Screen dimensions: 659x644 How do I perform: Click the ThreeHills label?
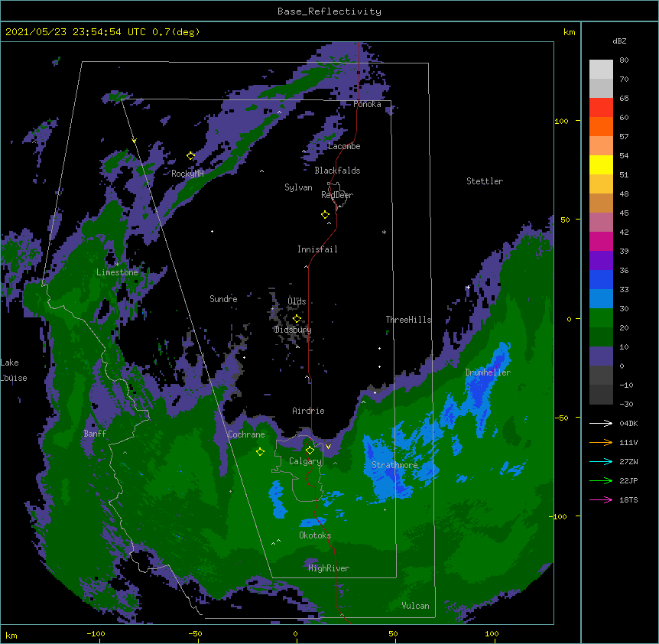(x=408, y=320)
